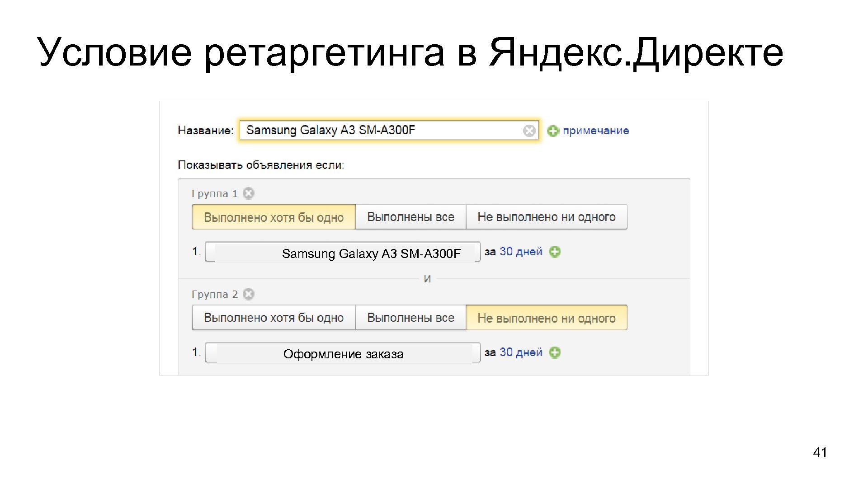
Task: Add a condition with Group 1's green plus
Action: (x=555, y=252)
